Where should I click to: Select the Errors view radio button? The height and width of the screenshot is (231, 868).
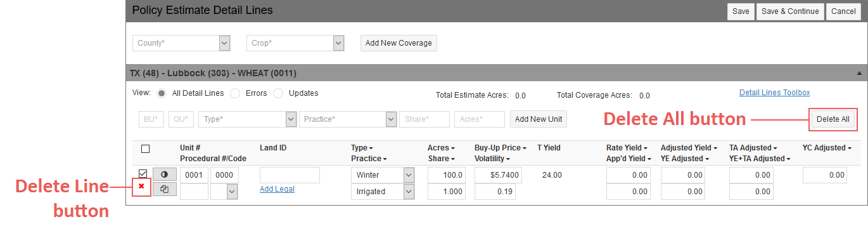pyautogui.click(x=235, y=93)
